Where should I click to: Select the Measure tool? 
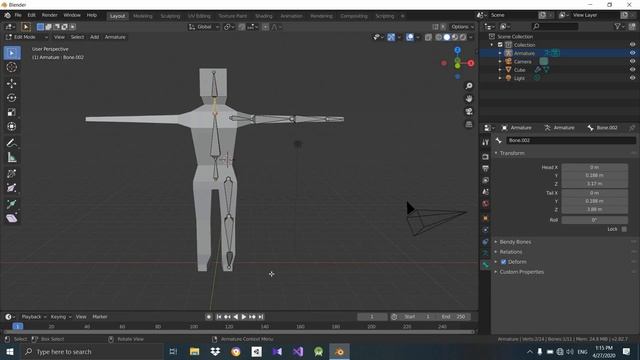[x=11, y=157]
